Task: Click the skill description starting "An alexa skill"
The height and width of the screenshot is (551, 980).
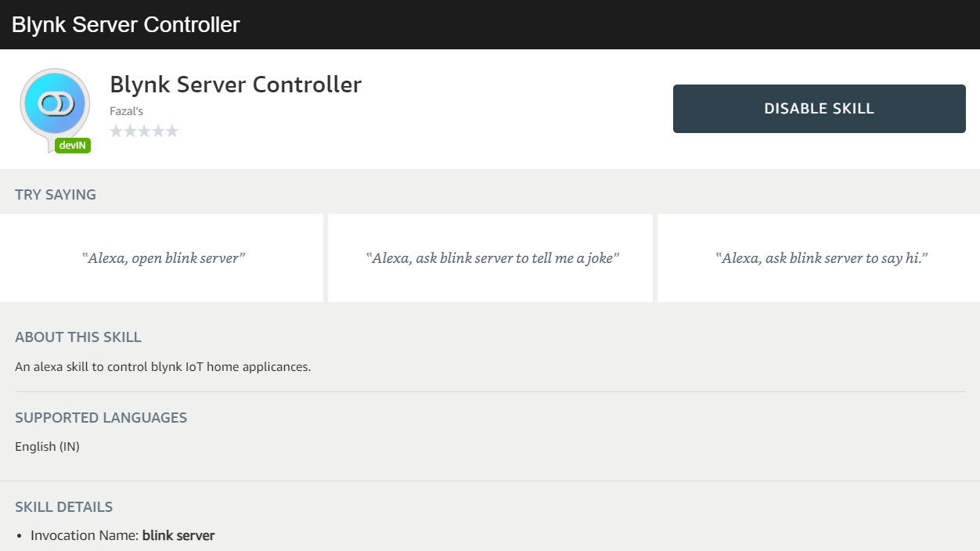Action: (x=163, y=366)
